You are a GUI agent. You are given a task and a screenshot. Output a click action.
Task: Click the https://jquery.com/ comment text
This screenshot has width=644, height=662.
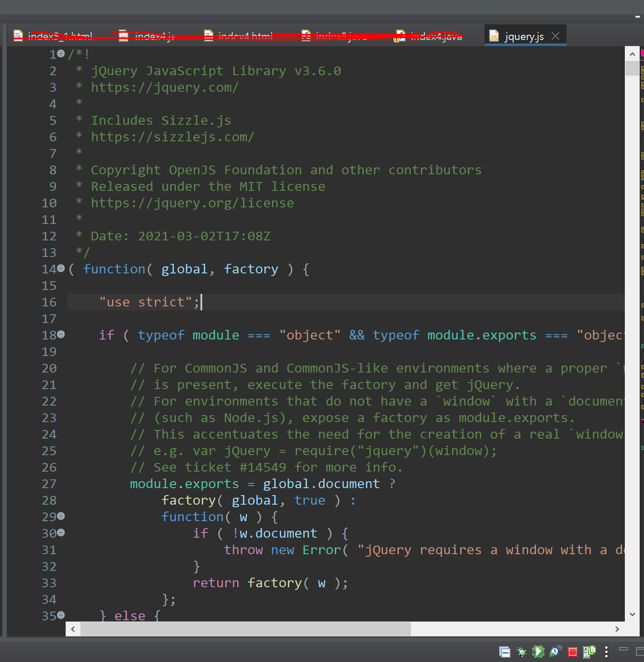coord(165,87)
